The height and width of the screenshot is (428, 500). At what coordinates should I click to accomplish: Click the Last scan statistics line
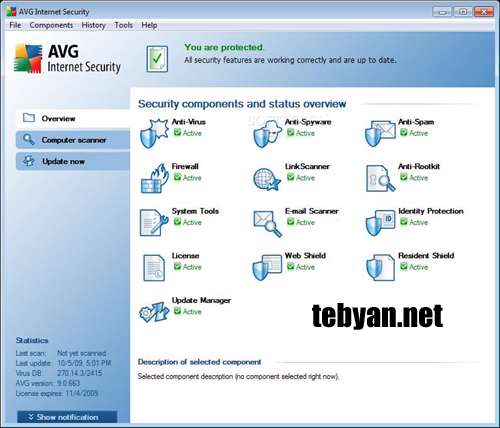61,353
